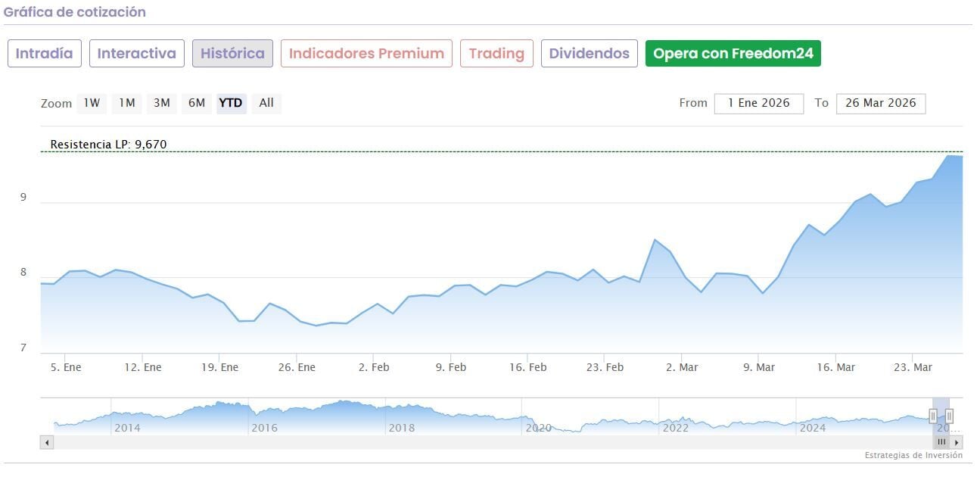Click the left scroll arrow of the navigator
This screenshot has width=980, height=477.
[x=47, y=442]
